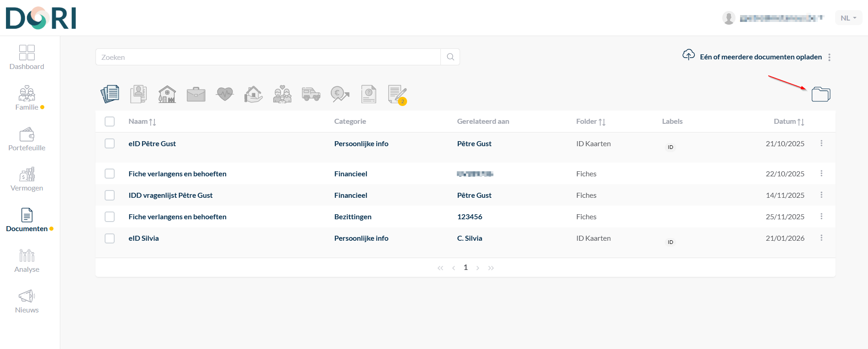The width and height of the screenshot is (868, 349).
Task: Click into the Zoeken search field
Action: [x=268, y=57]
